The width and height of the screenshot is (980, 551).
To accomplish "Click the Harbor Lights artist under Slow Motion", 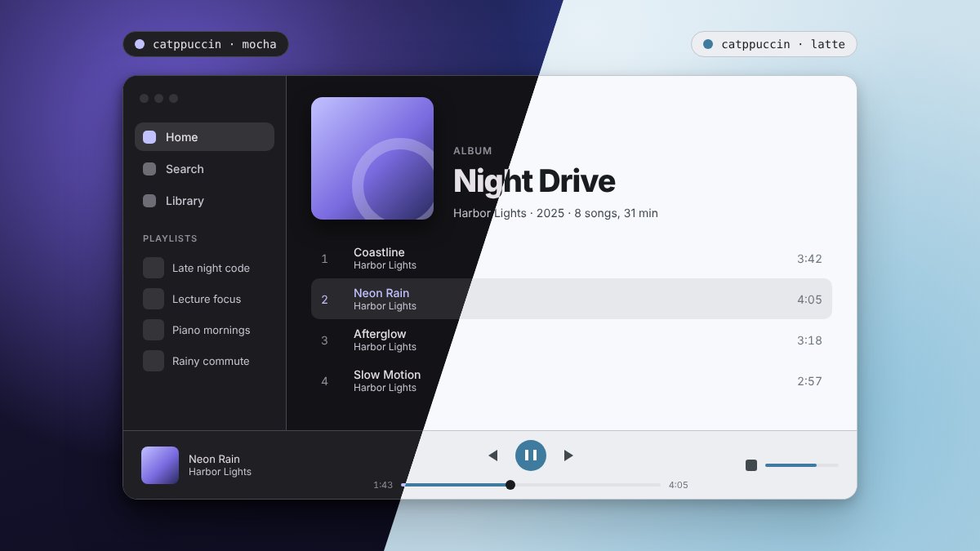I will click(385, 388).
